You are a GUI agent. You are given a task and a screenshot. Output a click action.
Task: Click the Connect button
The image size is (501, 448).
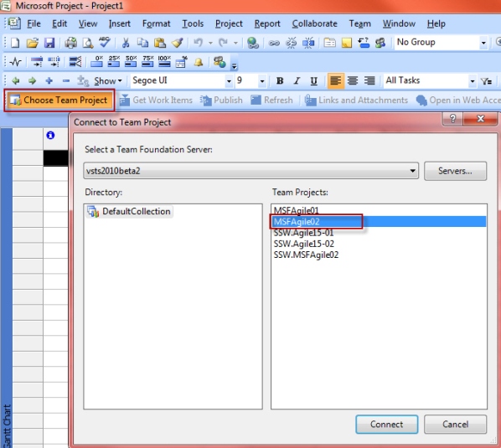[x=386, y=425]
